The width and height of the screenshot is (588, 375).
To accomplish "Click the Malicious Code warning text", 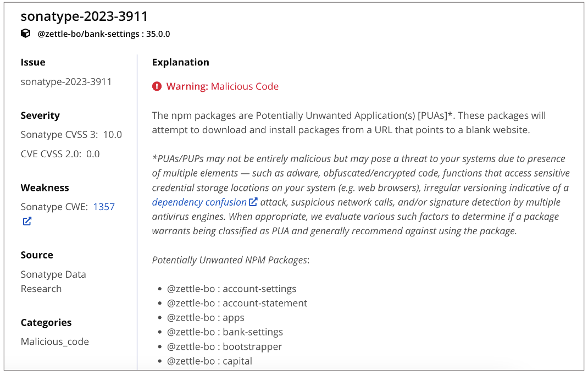I will 245,86.
